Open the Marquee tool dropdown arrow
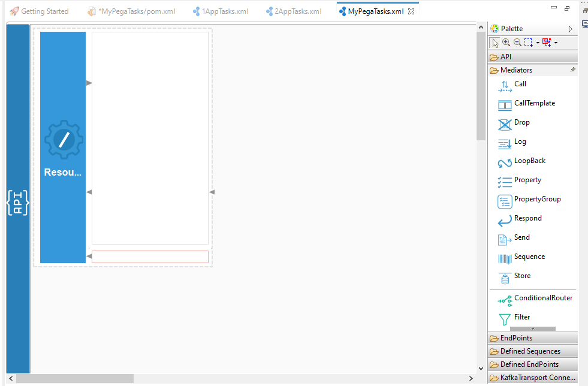This screenshot has width=588, height=386. click(x=538, y=43)
